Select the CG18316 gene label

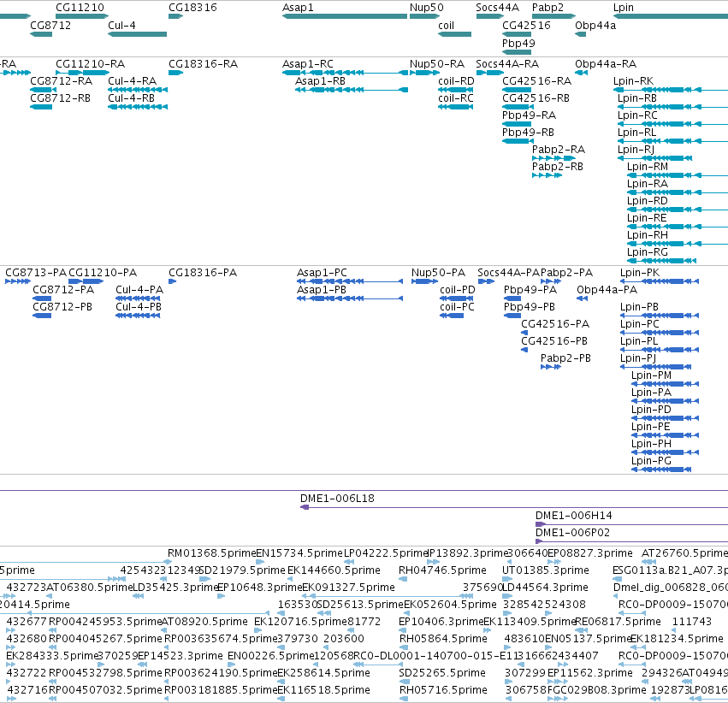pyautogui.click(x=192, y=8)
